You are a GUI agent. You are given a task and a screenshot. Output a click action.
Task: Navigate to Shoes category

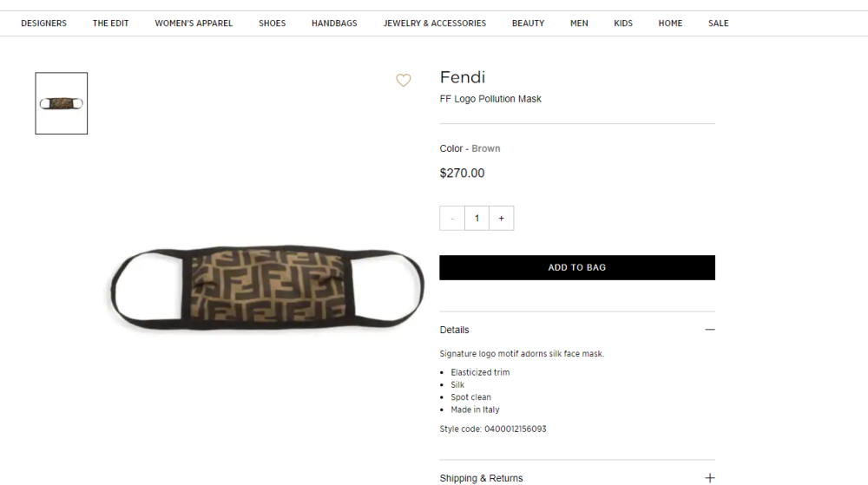coord(273,23)
